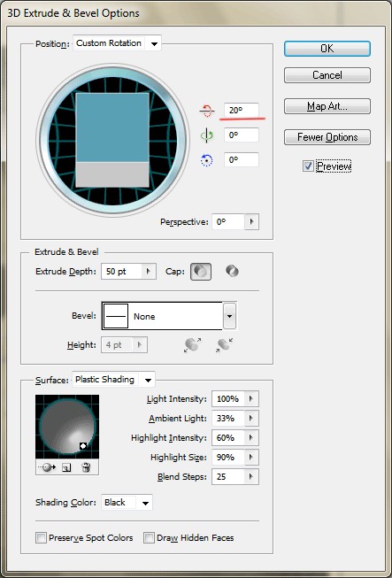Screen dimensions: 392x578
Task: Move selected light to back of object
Action: [x=49, y=467]
